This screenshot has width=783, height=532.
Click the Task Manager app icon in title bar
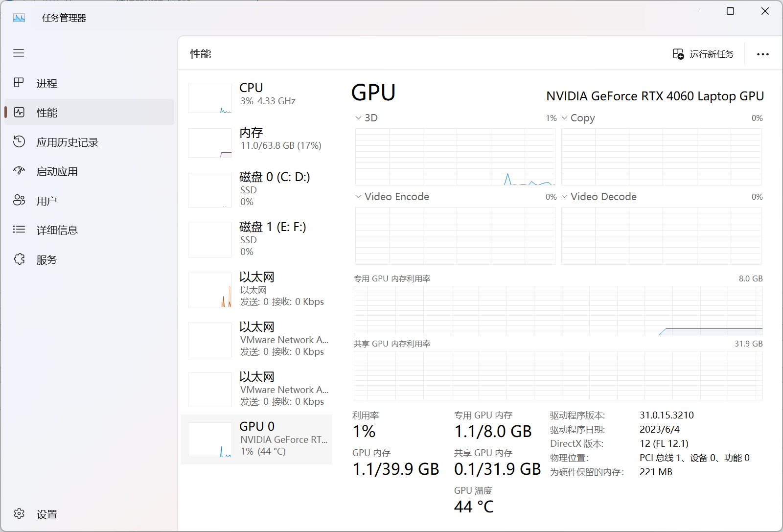(x=19, y=18)
